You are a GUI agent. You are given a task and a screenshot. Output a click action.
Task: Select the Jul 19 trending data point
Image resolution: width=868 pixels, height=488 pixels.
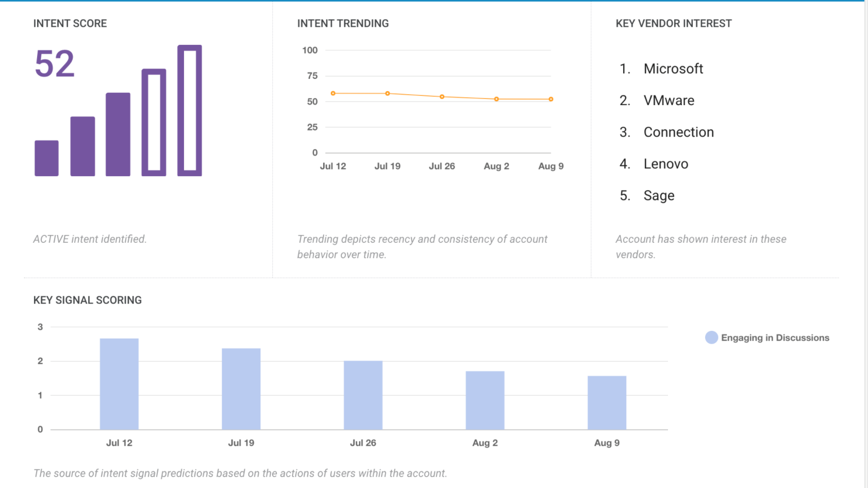pyautogui.click(x=388, y=93)
